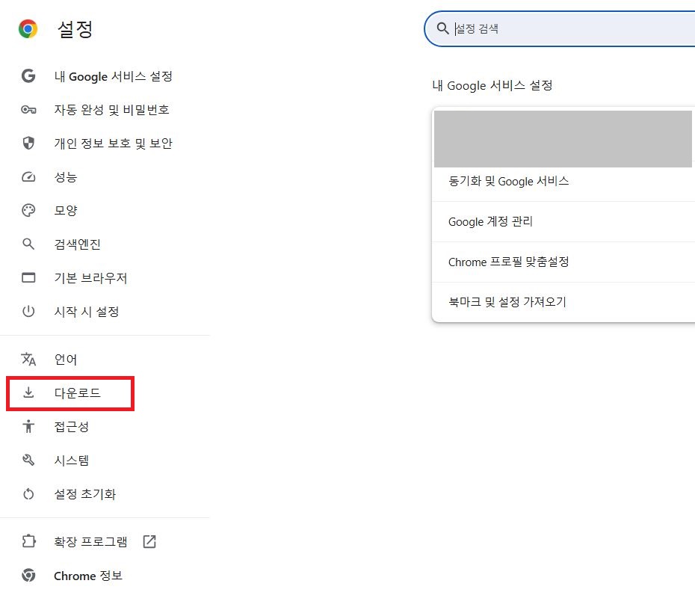This screenshot has height=616, width=695.
Task: Click the palette icon for 모양
Action: (x=28, y=210)
